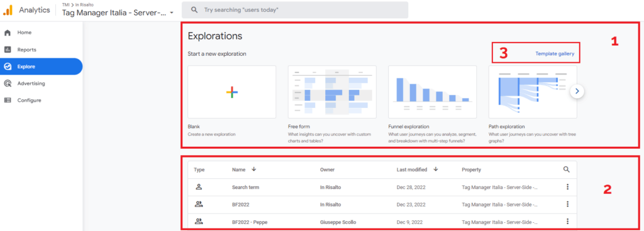Click the Dec 23, 2022 date cell
The height and width of the screenshot is (231, 644).
pos(411,205)
